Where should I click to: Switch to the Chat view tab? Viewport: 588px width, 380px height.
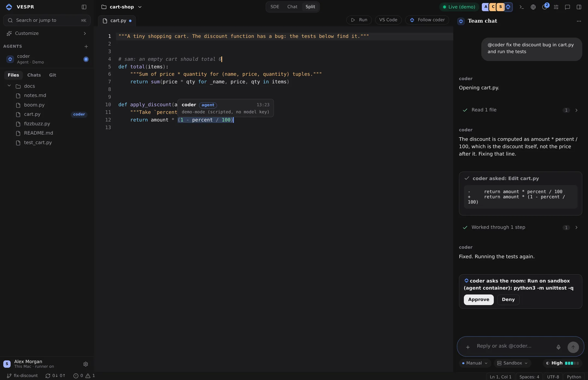(292, 7)
